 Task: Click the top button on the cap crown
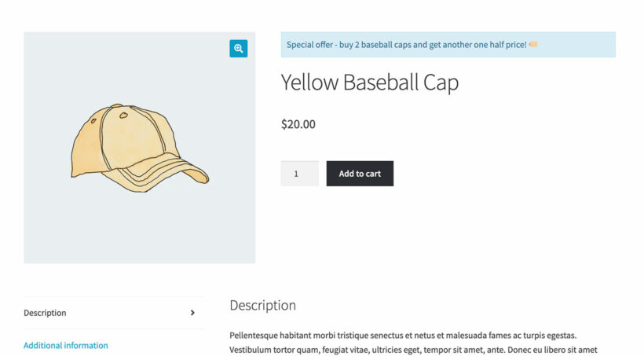point(116,106)
